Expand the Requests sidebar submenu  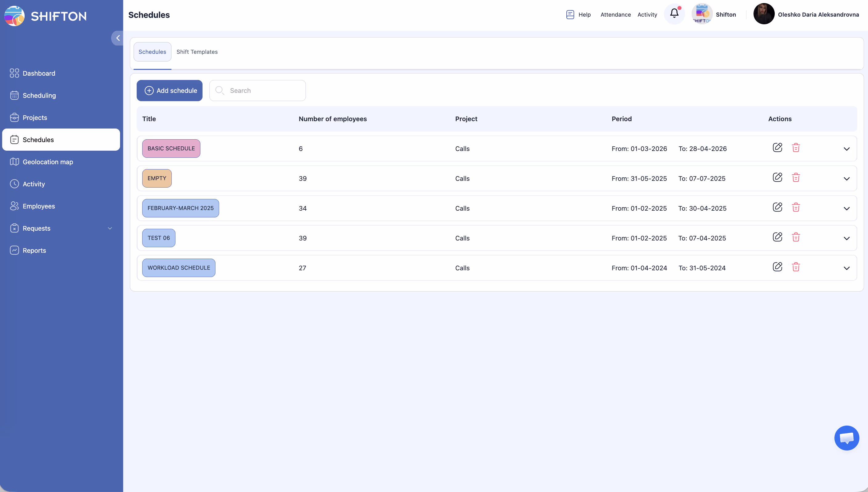110,228
